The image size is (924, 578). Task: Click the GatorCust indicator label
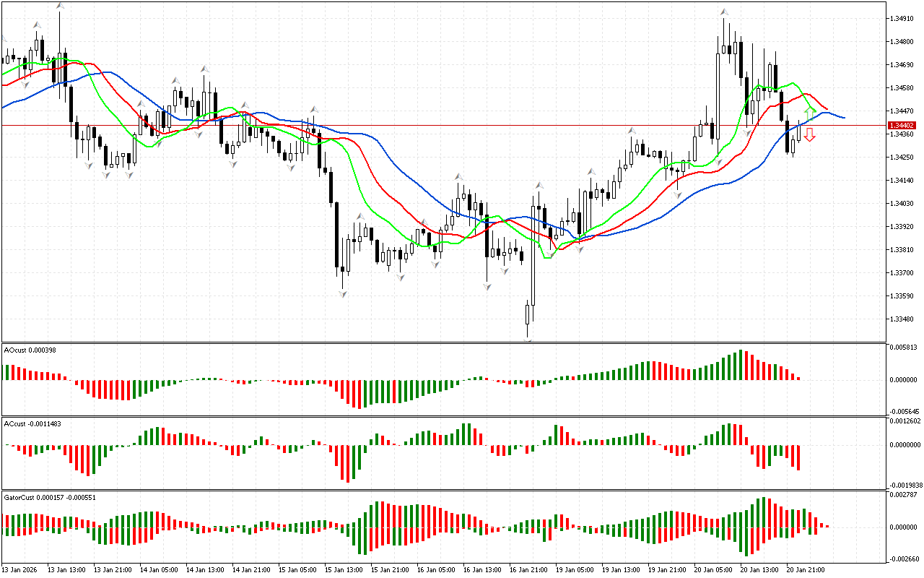pos(51,497)
